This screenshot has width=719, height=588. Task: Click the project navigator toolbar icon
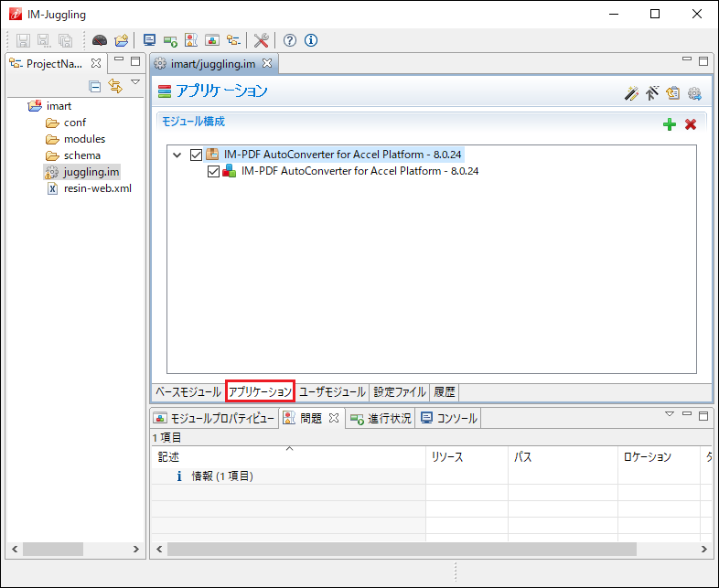[233, 40]
